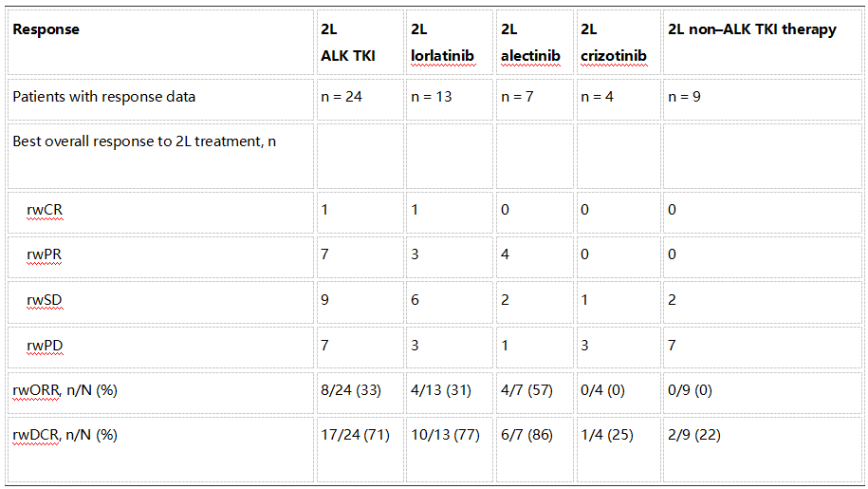Image resolution: width=868 pixels, height=489 pixels.
Task: Select the cell showing "n = 24"
Action: 342,97
